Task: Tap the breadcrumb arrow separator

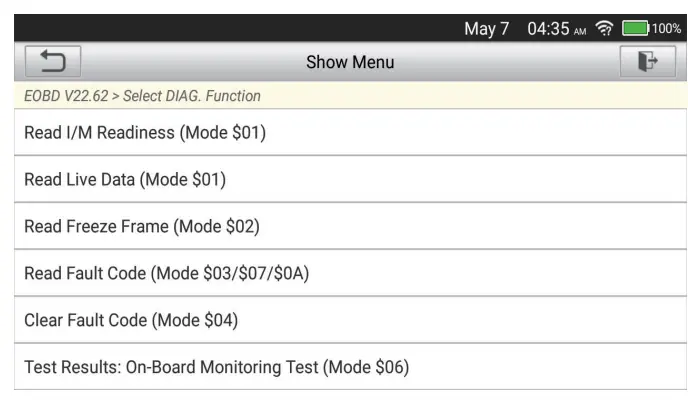Action: coord(116,96)
